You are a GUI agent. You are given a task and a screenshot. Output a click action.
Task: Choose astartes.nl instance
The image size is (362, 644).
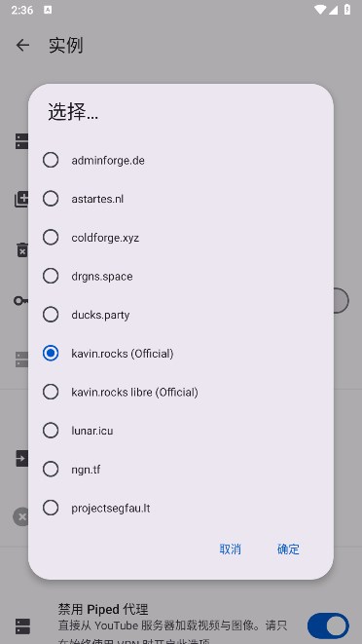click(181, 199)
